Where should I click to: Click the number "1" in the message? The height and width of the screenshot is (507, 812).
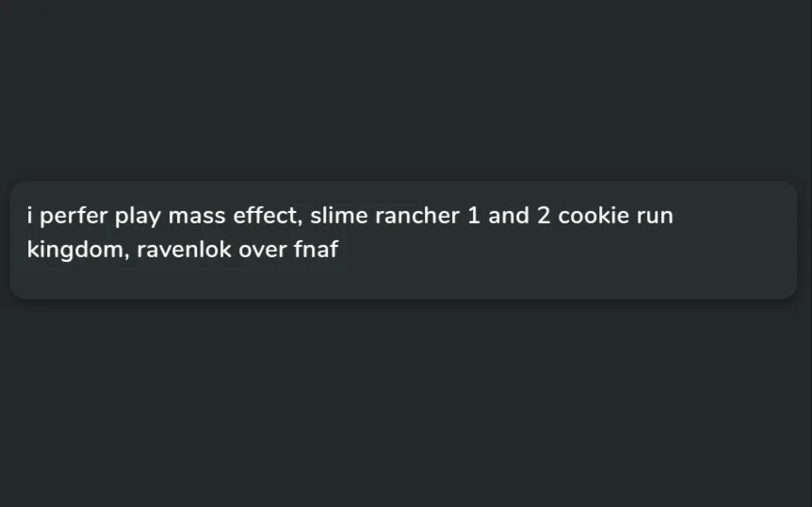coord(474,217)
